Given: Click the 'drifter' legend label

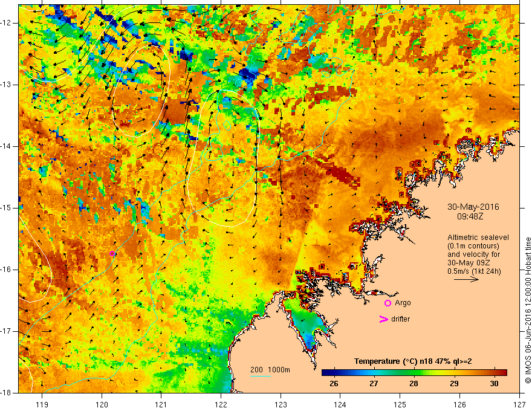Looking at the screenshot, I should pos(400,319).
